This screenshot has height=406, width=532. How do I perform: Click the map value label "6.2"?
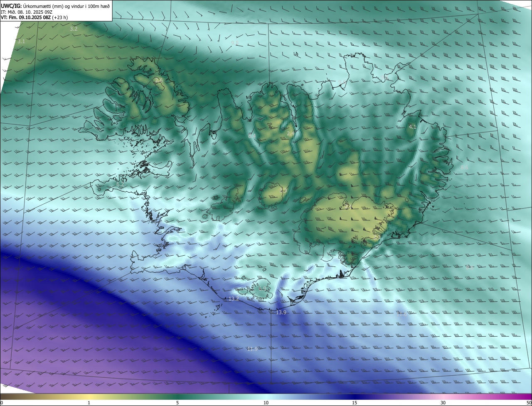tap(120, 184)
